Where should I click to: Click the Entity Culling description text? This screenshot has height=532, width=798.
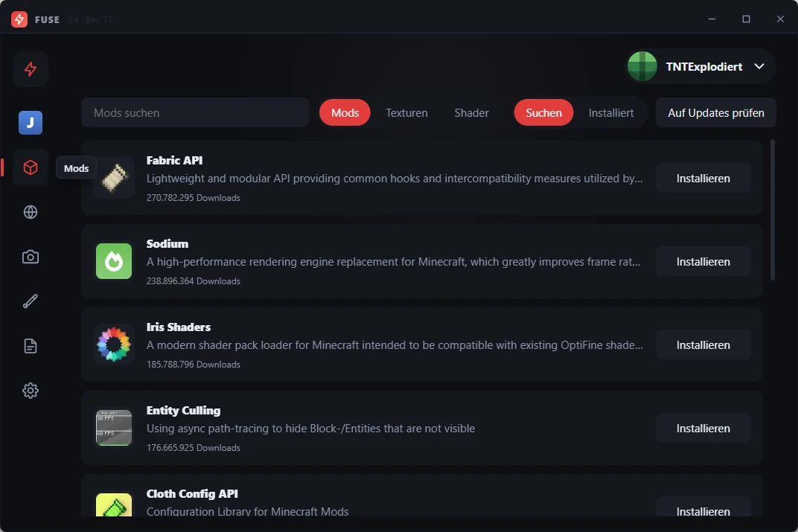311,429
